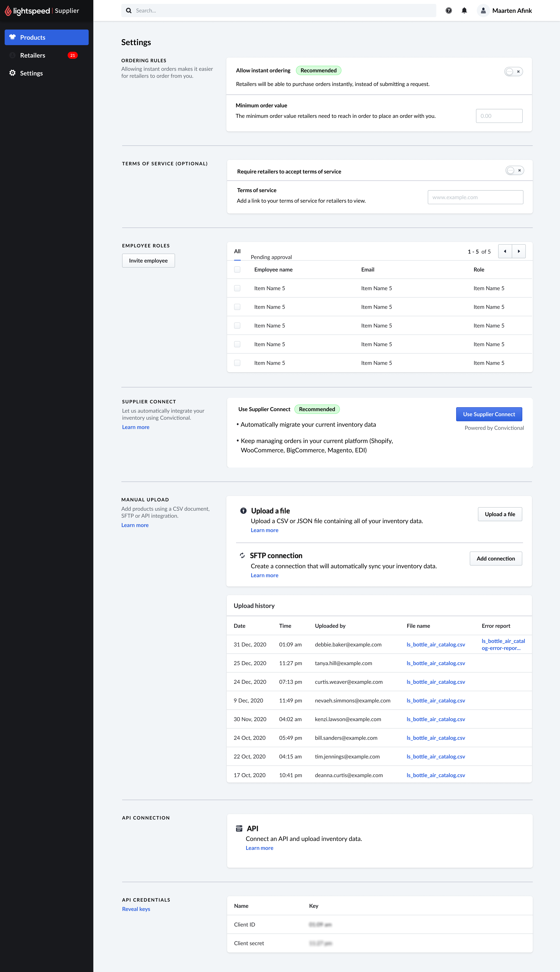560x972 pixels.
Task: Click the search magnifier icon
Action: click(x=129, y=11)
